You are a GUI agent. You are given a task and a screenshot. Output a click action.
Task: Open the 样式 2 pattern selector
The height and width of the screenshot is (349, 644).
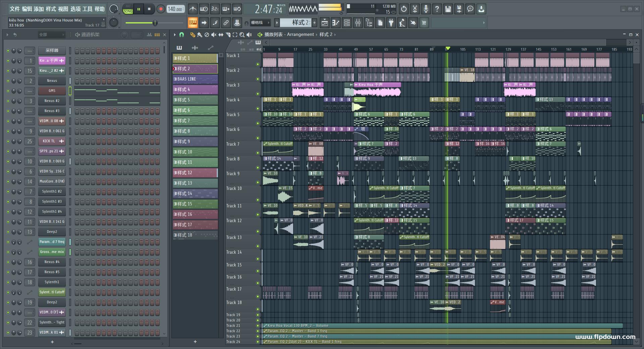point(296,23)
